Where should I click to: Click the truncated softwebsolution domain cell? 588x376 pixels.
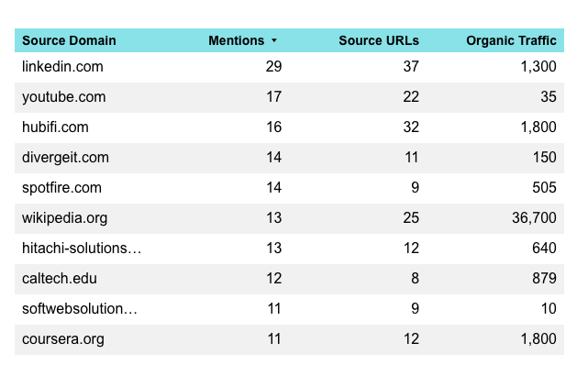click(80, 309)
